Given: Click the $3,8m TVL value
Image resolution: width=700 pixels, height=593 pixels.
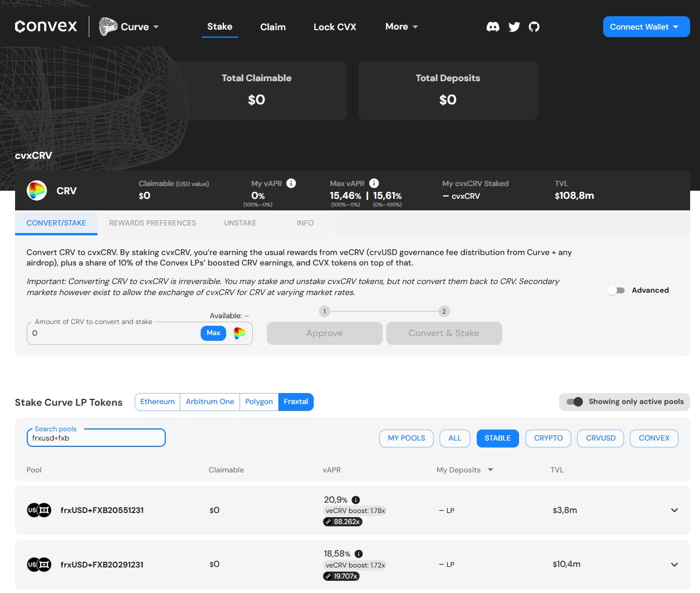Looking at the screenshot, I should click(x=565, y=511).
